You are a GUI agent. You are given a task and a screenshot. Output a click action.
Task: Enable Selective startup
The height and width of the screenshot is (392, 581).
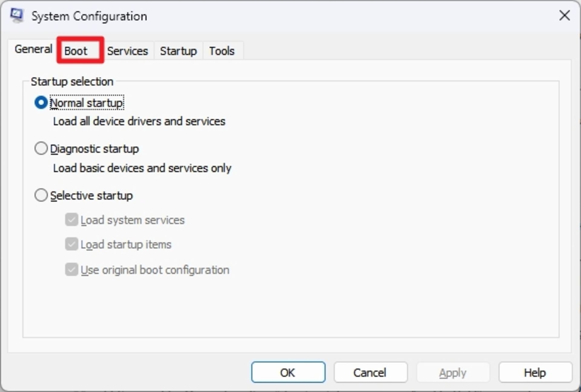41,195
